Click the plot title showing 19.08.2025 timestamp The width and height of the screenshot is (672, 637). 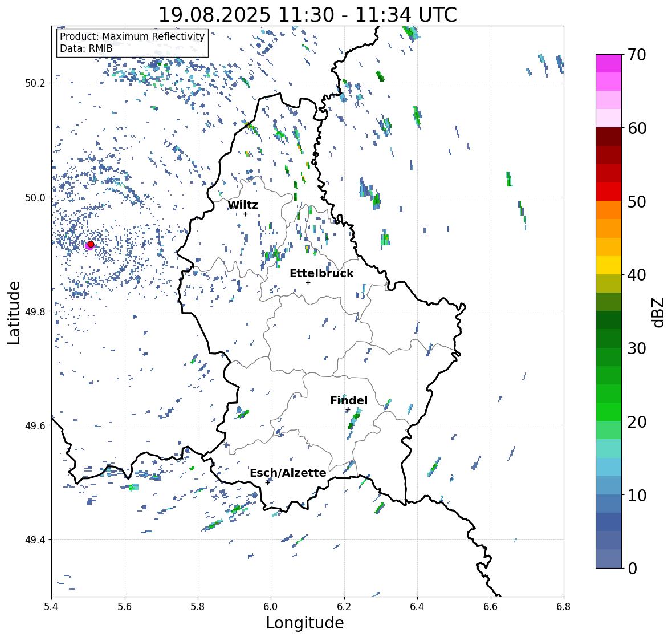[x=308, y=15]
